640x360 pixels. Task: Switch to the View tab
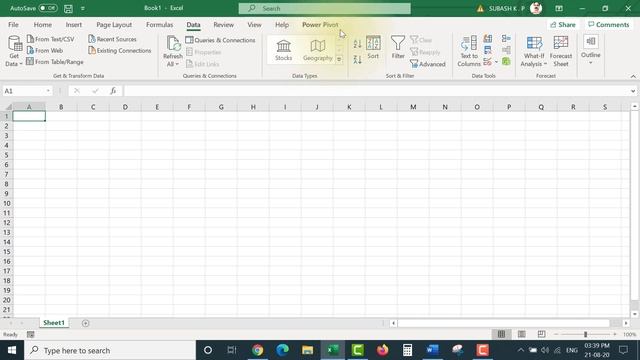click(x=254, y=25)
